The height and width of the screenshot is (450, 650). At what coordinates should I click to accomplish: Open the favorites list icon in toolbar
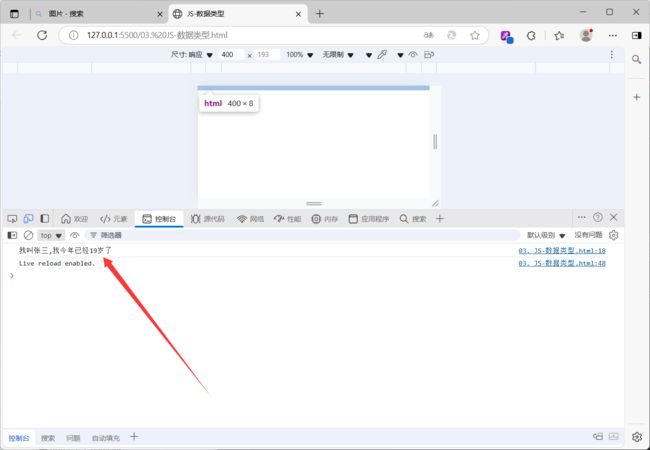(559, 36)
